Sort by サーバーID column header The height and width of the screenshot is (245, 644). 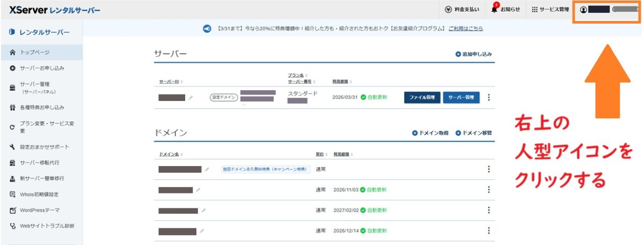171,82
